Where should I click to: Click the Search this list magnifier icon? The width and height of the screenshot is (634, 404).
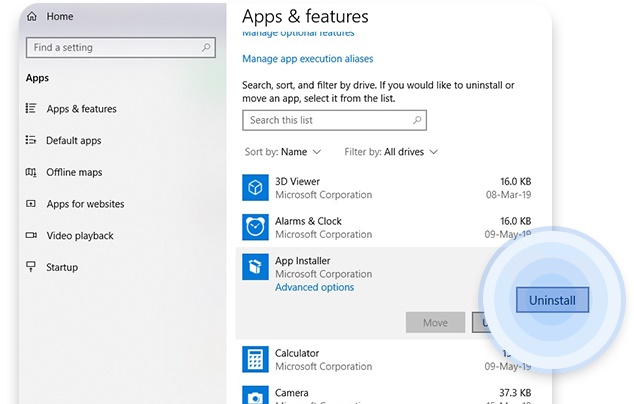click(x=417, y=120)
